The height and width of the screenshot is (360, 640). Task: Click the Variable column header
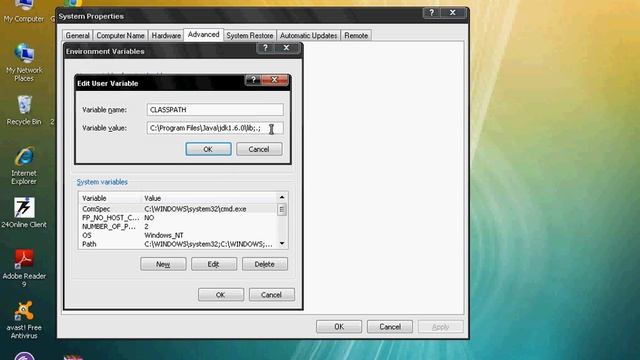110,198
